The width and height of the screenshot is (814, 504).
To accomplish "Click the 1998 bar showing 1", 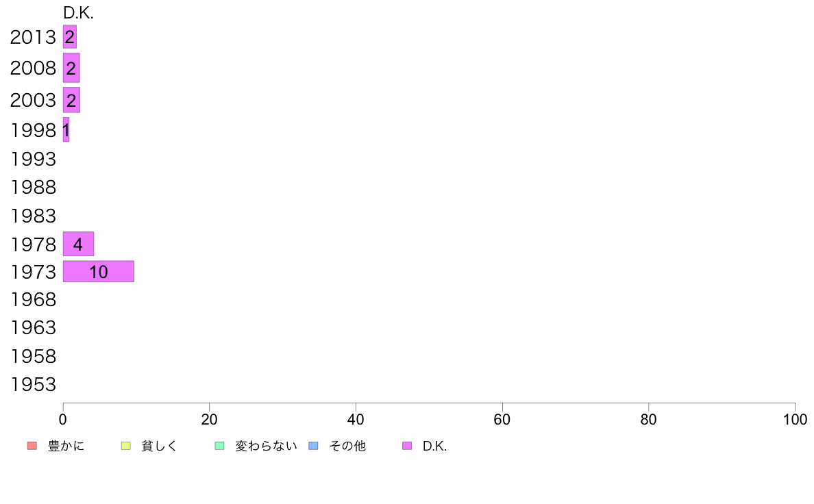I will click(66, 129).
